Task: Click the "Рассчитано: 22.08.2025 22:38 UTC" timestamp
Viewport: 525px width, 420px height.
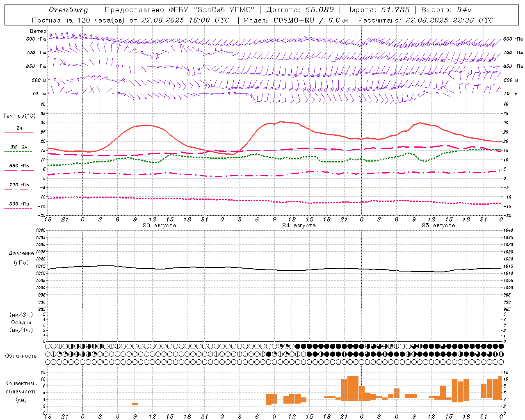Action: point(426,20)
